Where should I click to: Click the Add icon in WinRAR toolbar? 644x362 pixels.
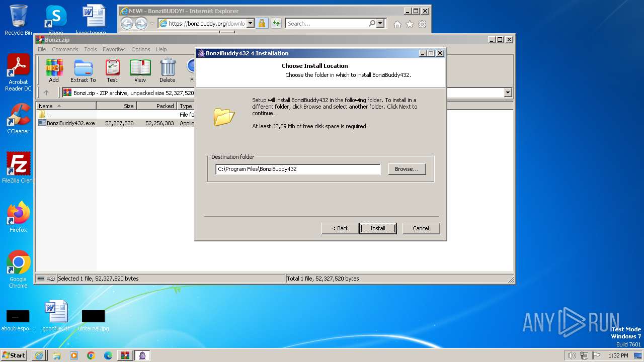click(54, 71)
